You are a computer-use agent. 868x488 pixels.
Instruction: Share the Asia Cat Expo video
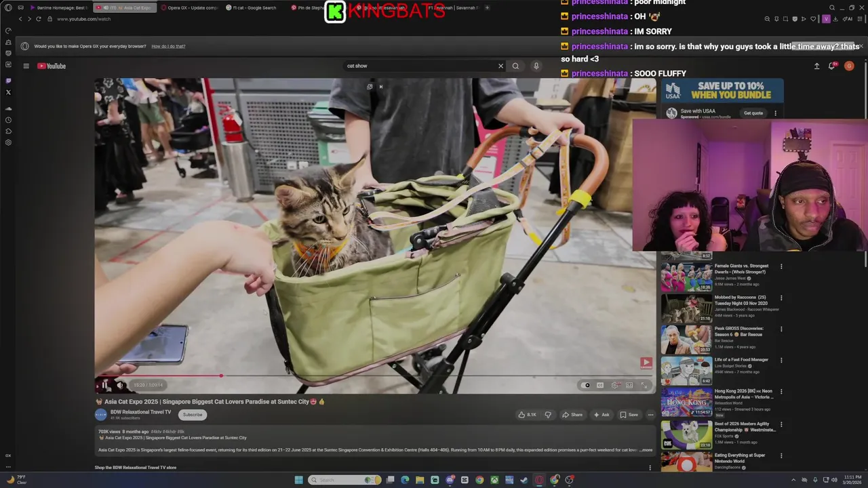(572, 415)
